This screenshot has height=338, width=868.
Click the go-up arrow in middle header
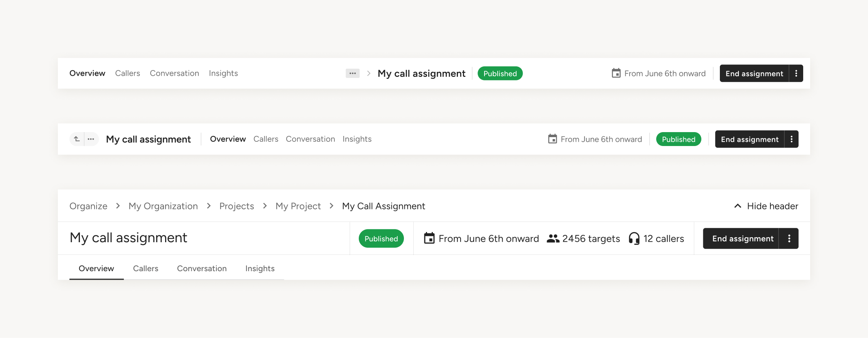77,139
